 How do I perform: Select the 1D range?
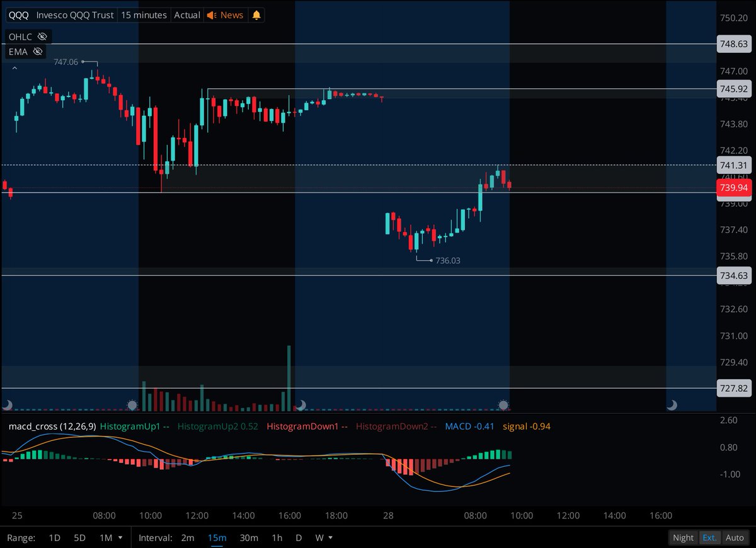tap(55, 538)
